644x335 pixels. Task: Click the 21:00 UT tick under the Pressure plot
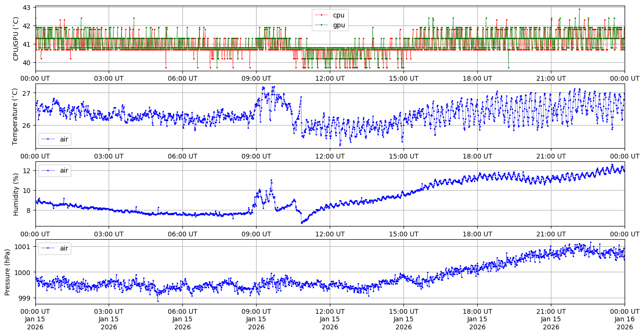(551, 311)
